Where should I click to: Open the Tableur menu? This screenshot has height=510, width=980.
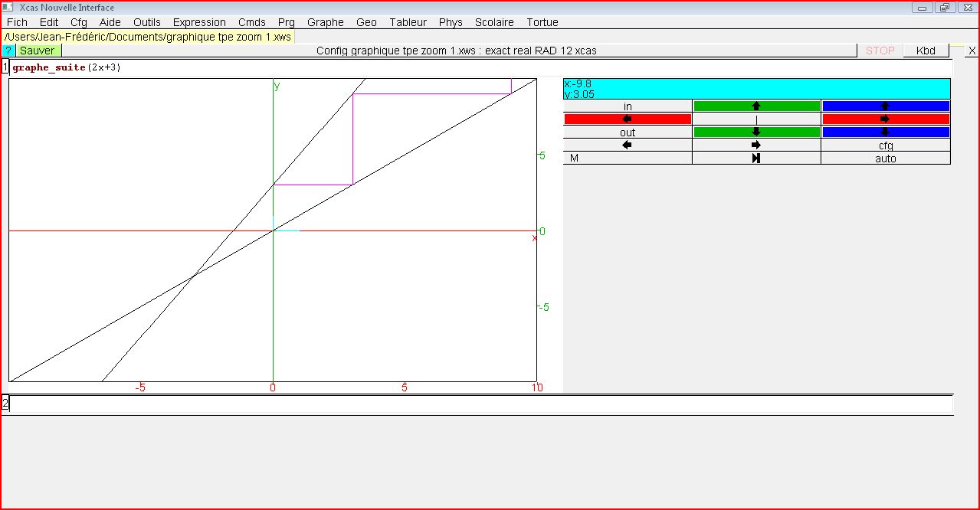[408, 22]
